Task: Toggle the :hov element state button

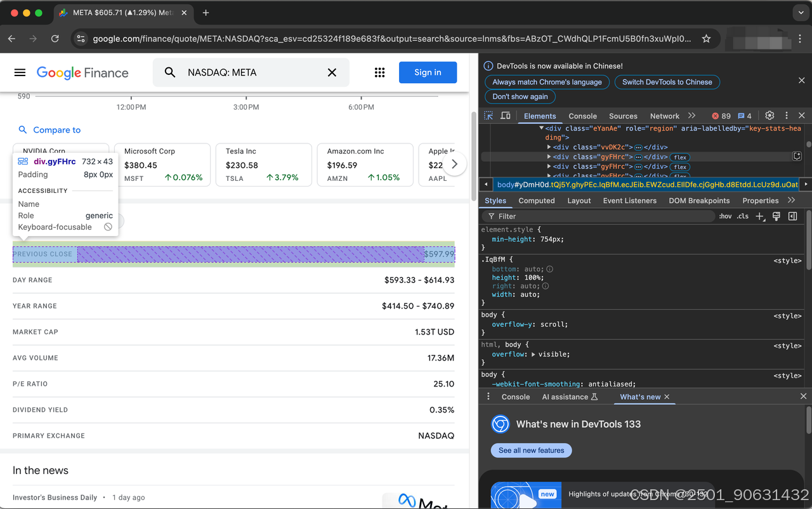Action: pos(725,216)
